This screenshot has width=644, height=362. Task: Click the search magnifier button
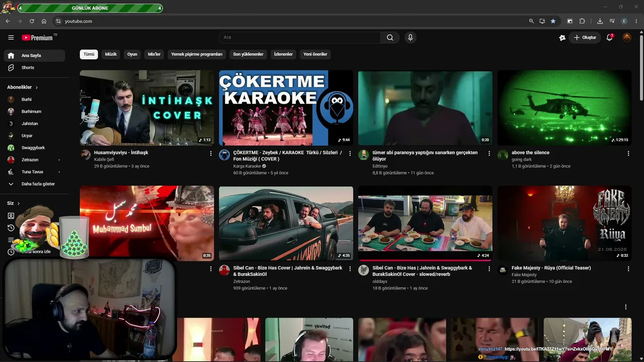[x=390, y=38]
